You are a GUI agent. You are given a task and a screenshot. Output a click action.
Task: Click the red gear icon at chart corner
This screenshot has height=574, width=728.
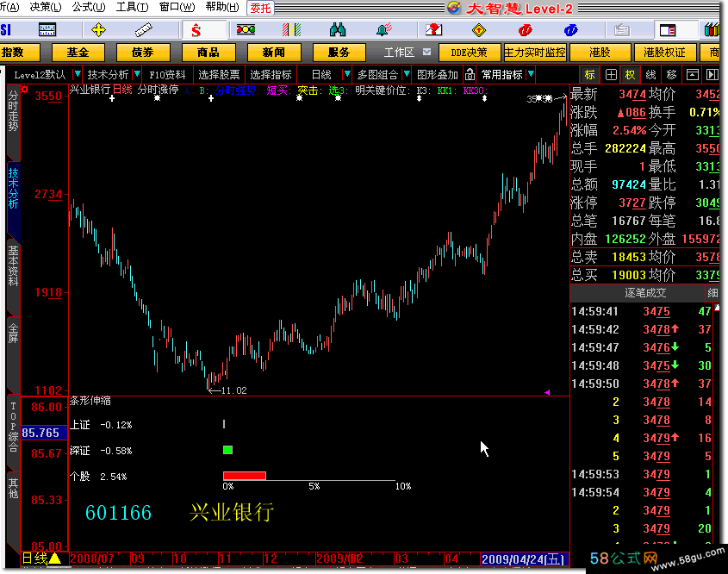click(25, 89)
